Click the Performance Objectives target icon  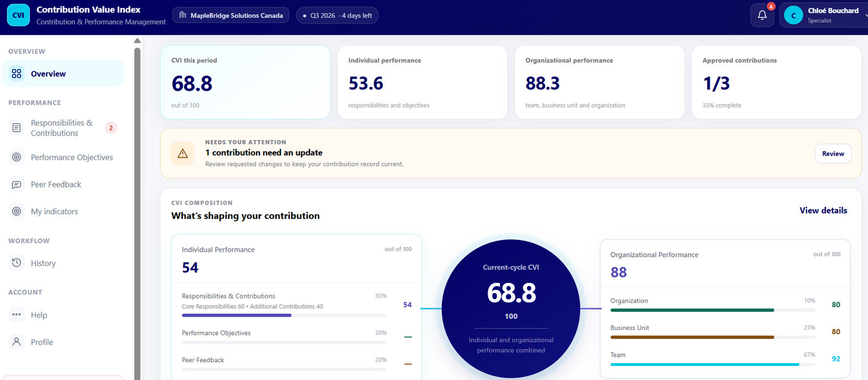17,157
